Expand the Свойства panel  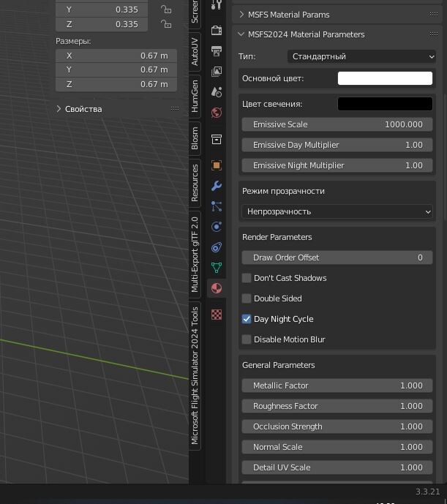pos(59,109)
